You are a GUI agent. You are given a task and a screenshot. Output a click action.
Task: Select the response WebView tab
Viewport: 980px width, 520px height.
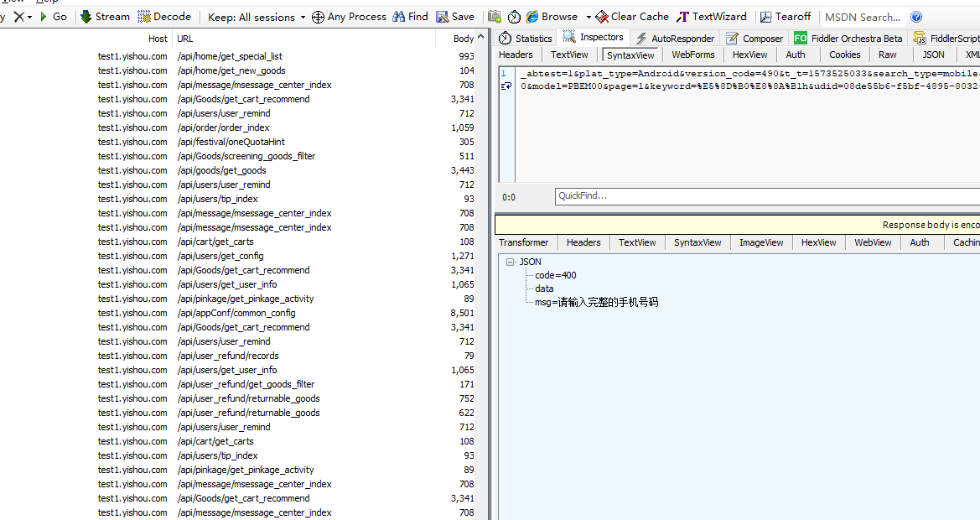[x=874, y=242]
